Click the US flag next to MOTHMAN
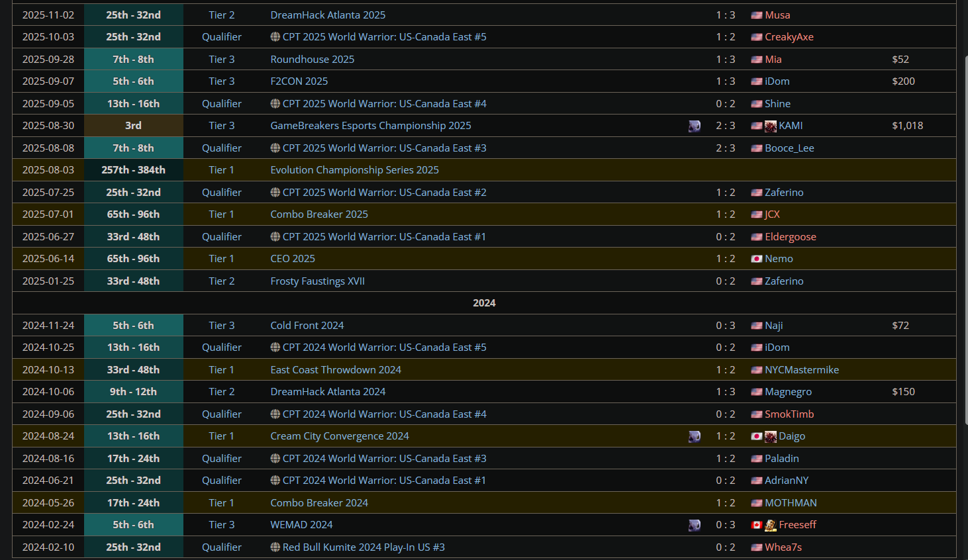Viewport: 968px width, 560px height. point(757,502)
